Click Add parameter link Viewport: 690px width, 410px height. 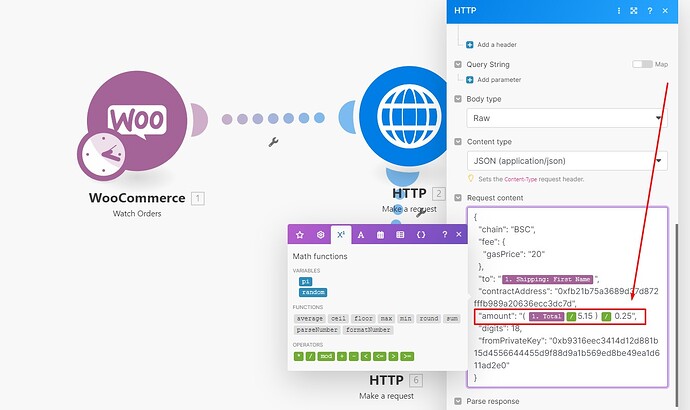pyautogui.click(x=499, y=80)
